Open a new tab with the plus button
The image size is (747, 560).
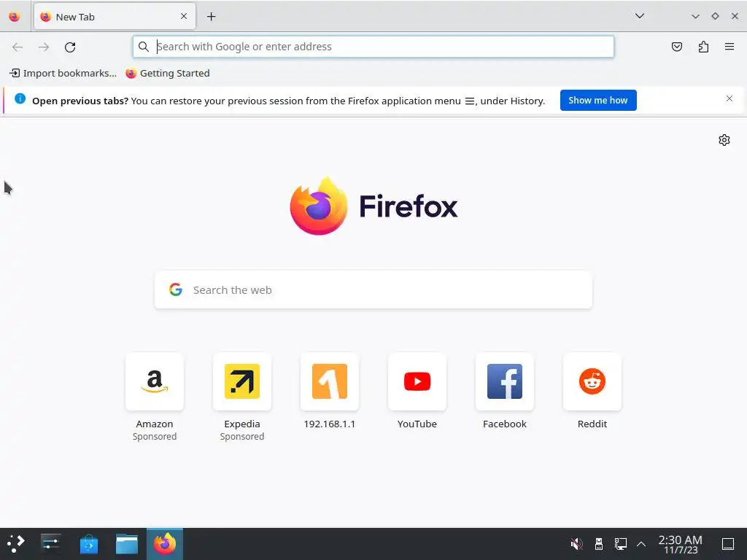pos(211,17)
